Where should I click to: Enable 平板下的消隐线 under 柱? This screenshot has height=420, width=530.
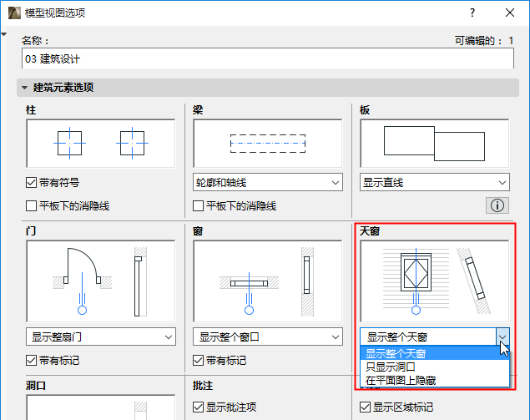[31, 205]
